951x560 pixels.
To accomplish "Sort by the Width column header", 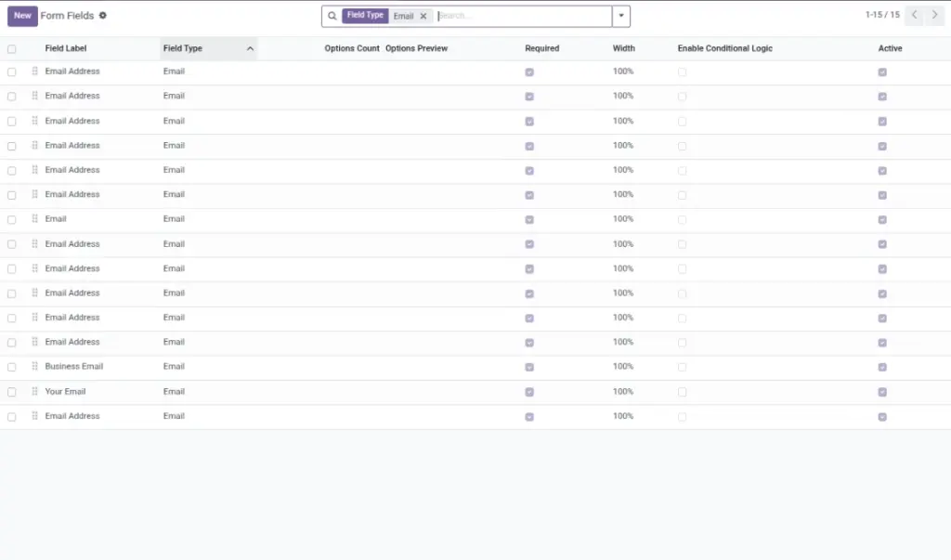I will 623,48.
